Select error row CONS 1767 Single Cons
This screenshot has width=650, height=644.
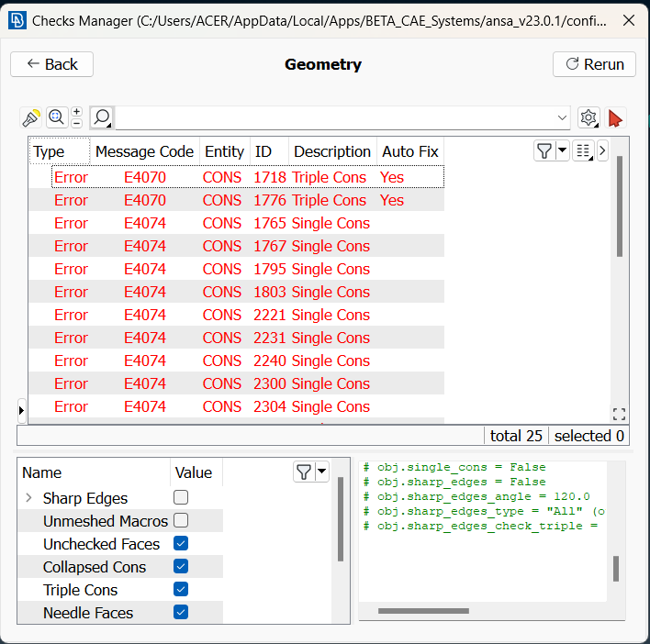(237, 246)
